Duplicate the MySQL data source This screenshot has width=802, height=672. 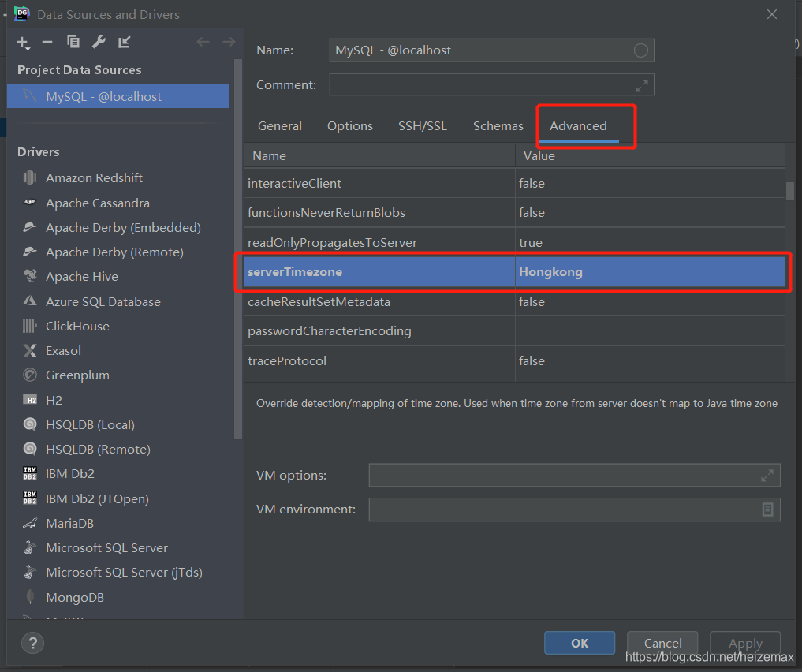(x=73, y=43)
